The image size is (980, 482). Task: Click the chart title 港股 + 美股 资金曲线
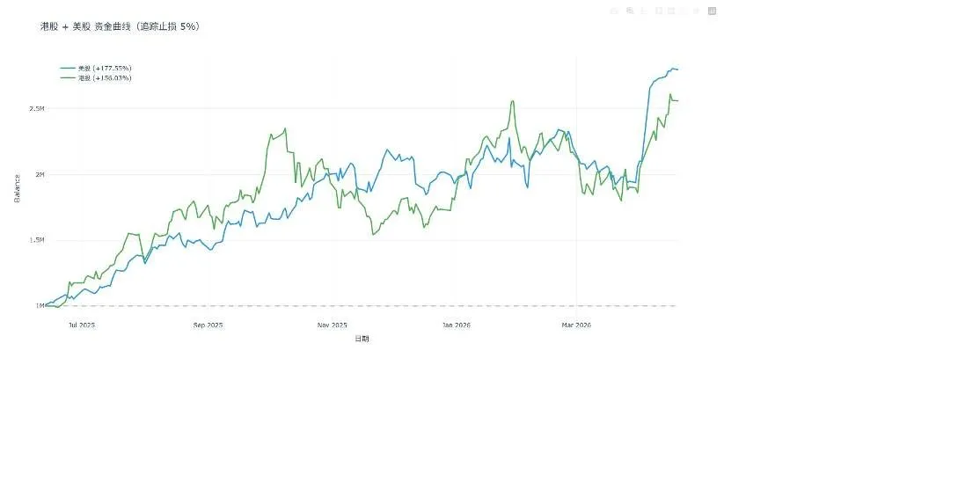click(x=85, y=27)
